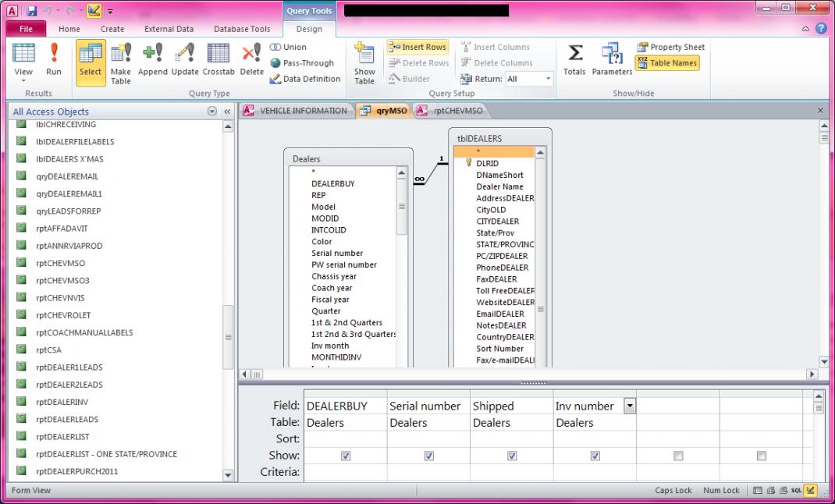Open the External Data ribbon tab
835x504 pixels.
[169, 29]
